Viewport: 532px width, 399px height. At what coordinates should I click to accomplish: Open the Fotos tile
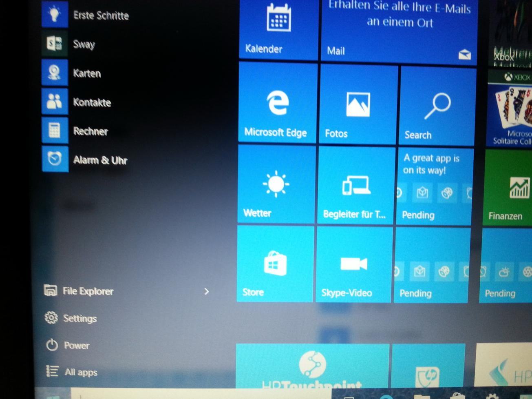[358, 105]
